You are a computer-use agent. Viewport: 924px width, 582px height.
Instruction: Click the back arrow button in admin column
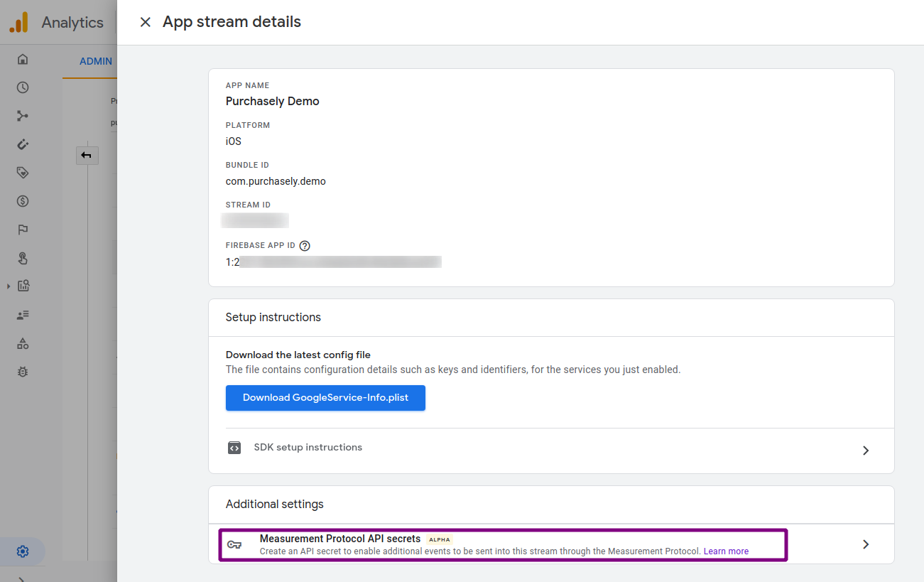tap(87, 155)
